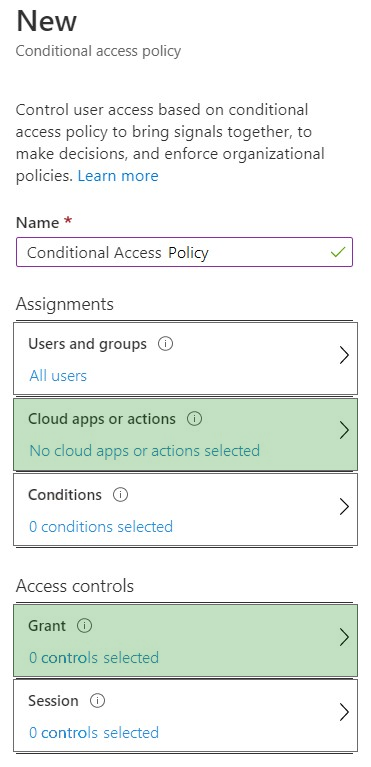Open 0 conditions selected link
Image resolution: width=371 pixels, height=767 pixels.
[x=101, y=527]
